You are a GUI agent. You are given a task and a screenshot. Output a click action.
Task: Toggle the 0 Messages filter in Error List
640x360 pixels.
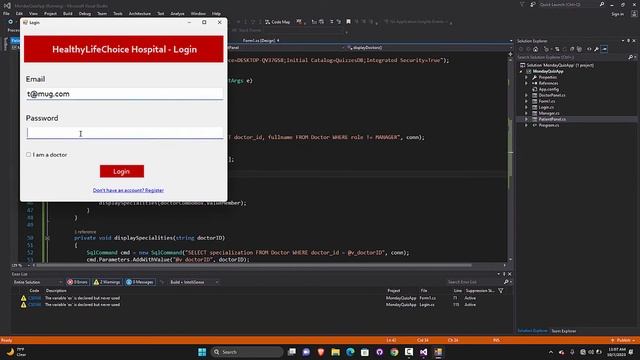click(140, 282)
